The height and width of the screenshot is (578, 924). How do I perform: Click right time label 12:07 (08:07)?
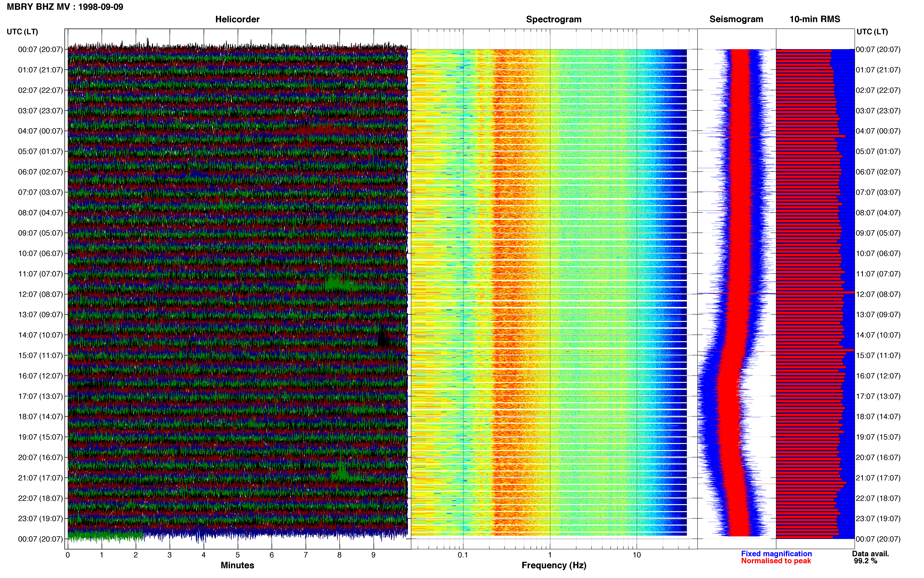click(x=878, y=294)
